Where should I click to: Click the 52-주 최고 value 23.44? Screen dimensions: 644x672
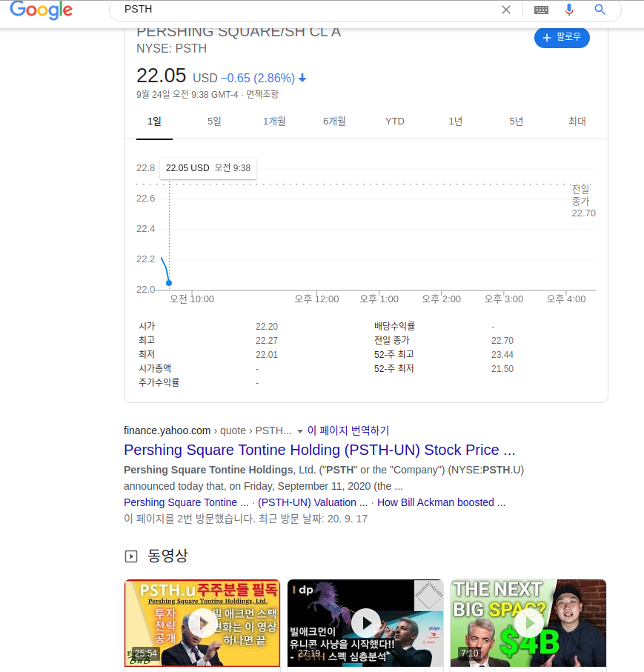[502, 355]
